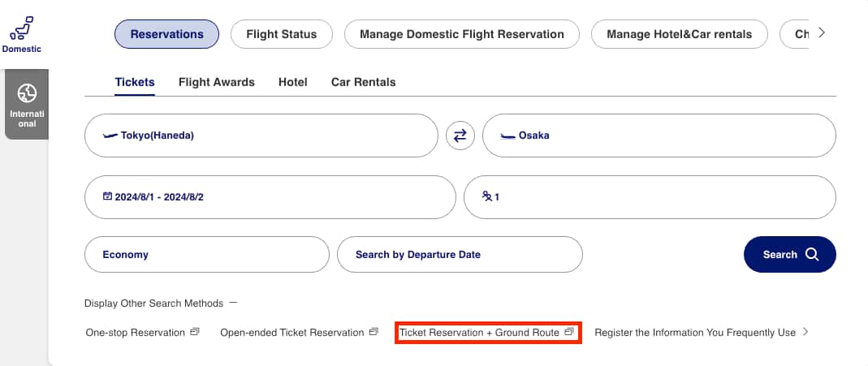Switch to International globe tab

pyautogui.click(x=27, y=93)
